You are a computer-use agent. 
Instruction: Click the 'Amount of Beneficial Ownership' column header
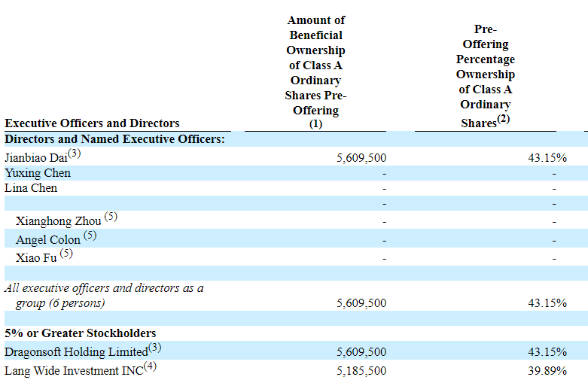click(x=315, y=72)
